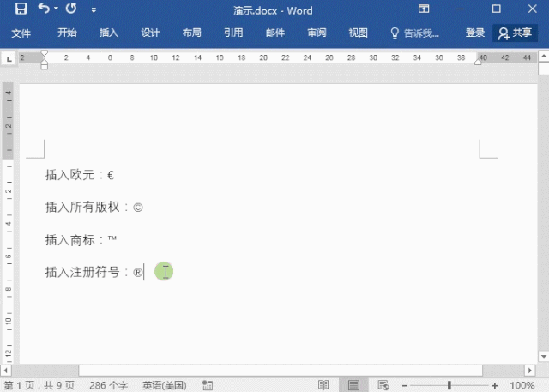The width and height of the screenshot is (549, 392).
Task: Click the trademark symbol ™ in document
Action: click(112, 238)
